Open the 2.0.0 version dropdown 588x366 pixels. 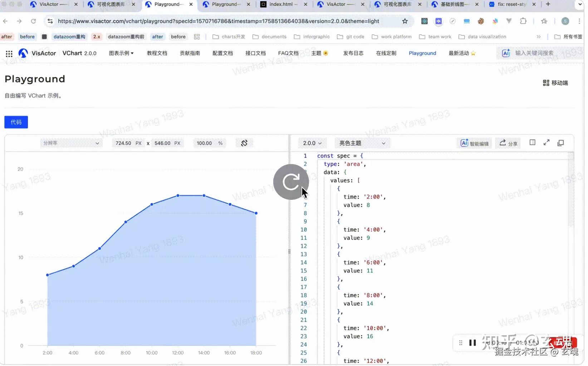pyautogui.click(x=312, y=143)
